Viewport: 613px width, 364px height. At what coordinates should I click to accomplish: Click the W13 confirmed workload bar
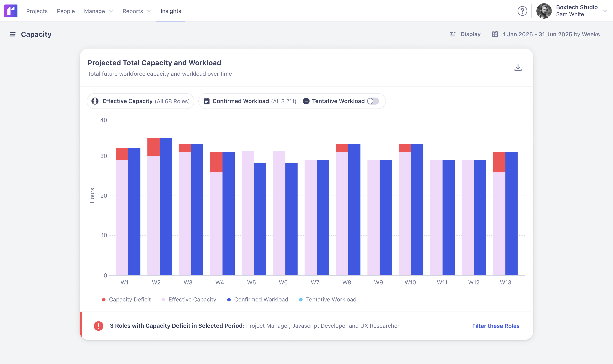coord(511,213)
